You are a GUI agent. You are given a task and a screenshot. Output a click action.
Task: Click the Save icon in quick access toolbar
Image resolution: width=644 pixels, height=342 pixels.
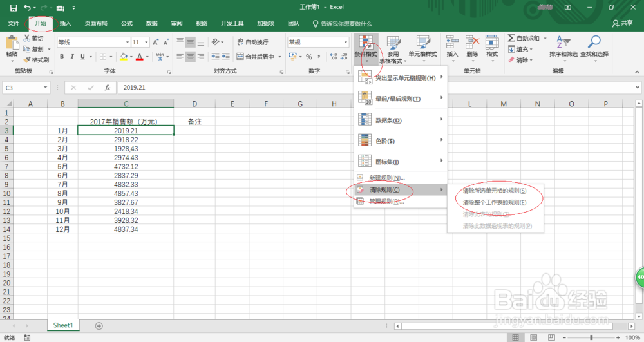coord(14,7)
